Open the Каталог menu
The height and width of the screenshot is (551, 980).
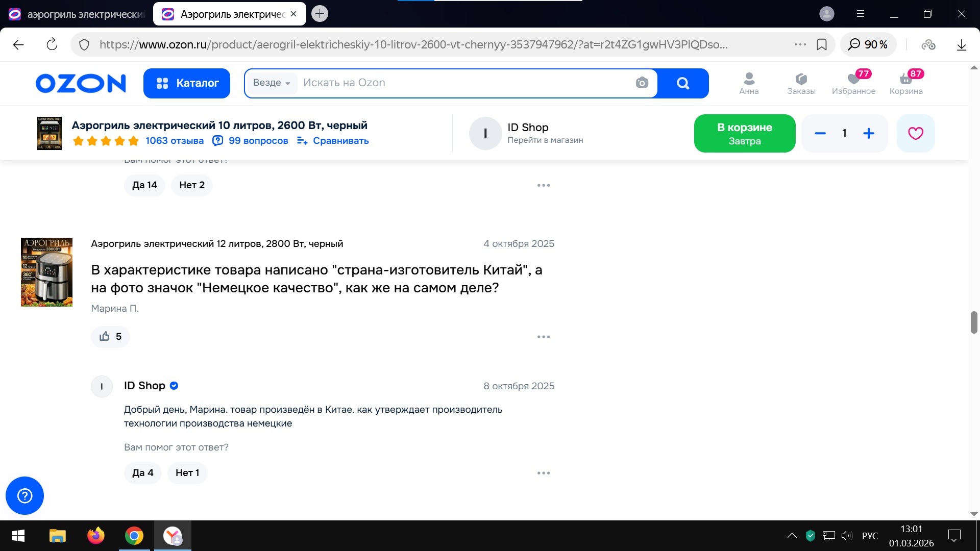pyautogui.click(x=187, y=83)
